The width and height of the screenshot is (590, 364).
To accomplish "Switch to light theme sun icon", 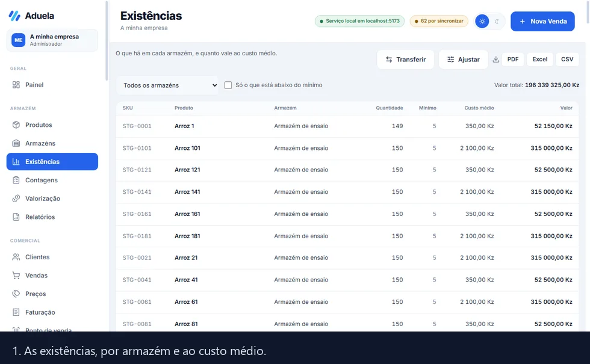I will point(482,22).
